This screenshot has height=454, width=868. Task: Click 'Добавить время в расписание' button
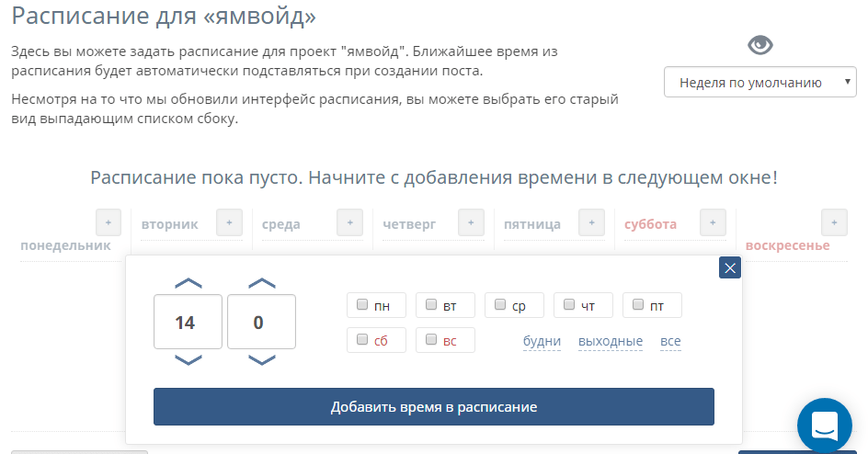pos(433,406)
